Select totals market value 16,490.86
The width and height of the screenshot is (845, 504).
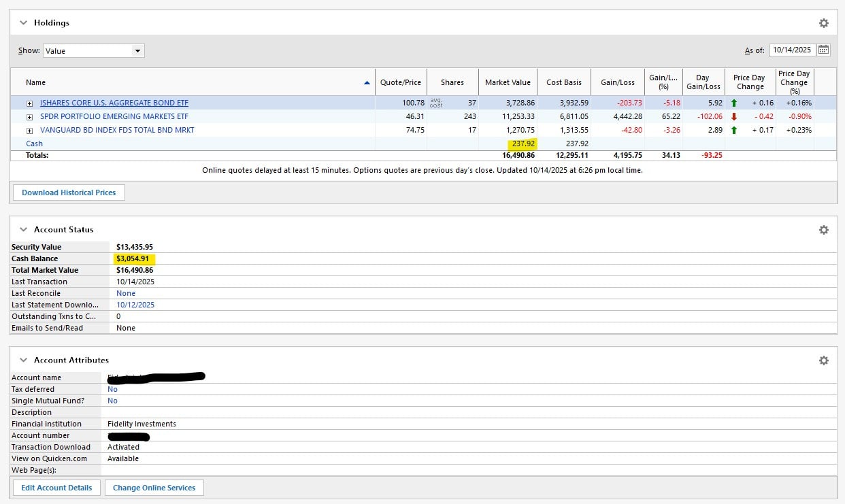pos(518,155)
